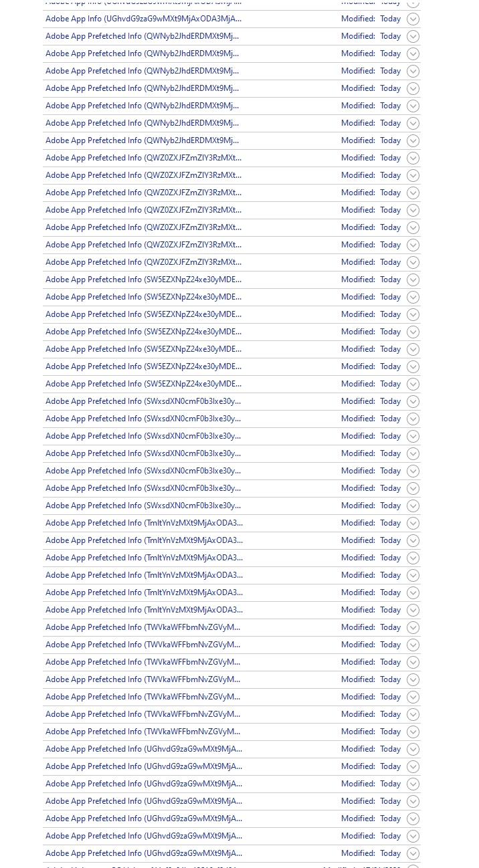Open the Adobe App Info (UGhvdG9zaG9wMXt9MjAxODA3MjA...) entry
Viewport: 479px width, 868px height.
click(144, 19)
